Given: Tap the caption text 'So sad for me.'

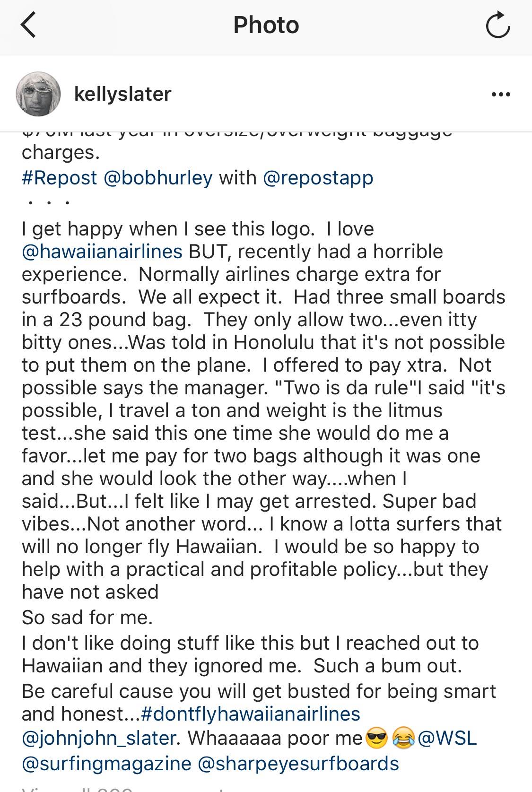Looking at the screenshot, I should coord(87,617).
